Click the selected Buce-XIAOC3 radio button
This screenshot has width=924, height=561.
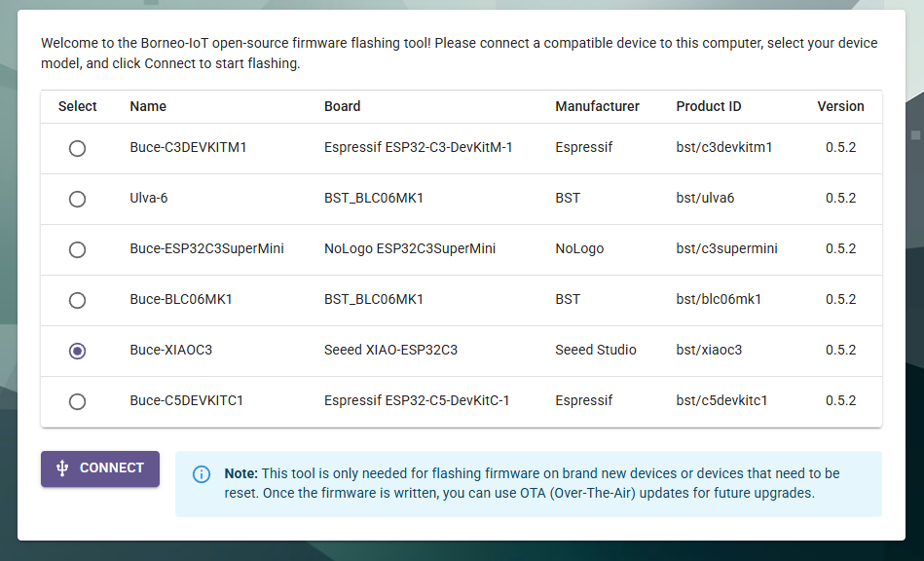point(77,351)
